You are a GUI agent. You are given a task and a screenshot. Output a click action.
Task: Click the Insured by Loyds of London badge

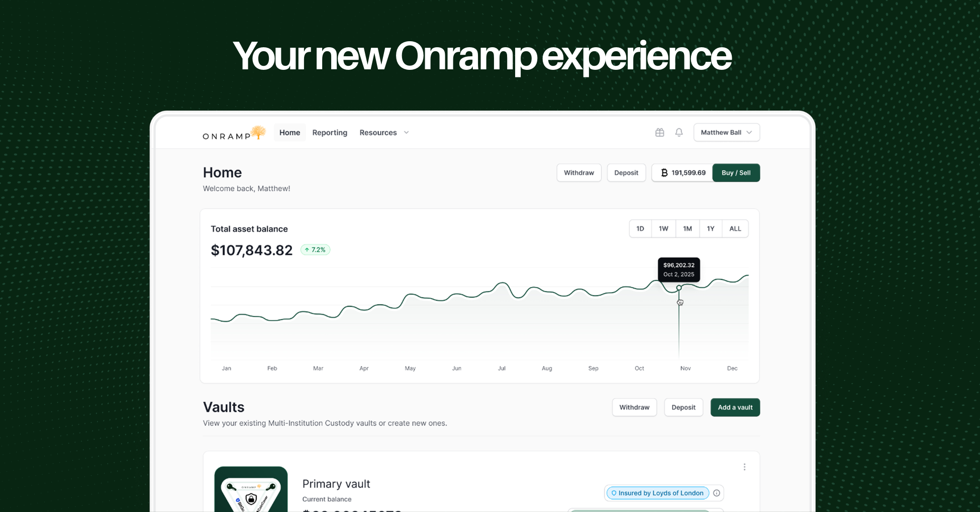pyautogui.click(x=658, y=493)
